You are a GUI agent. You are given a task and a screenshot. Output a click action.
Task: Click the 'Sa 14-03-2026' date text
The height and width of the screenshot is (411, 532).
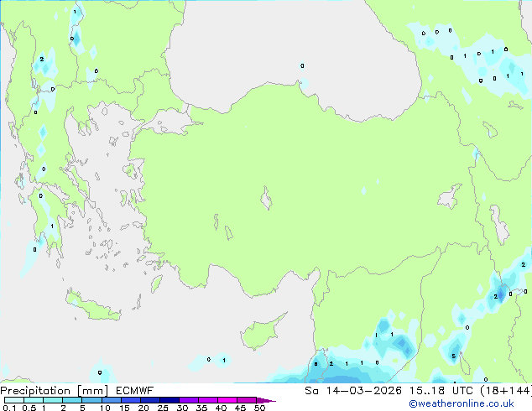(x=353, y=391)
